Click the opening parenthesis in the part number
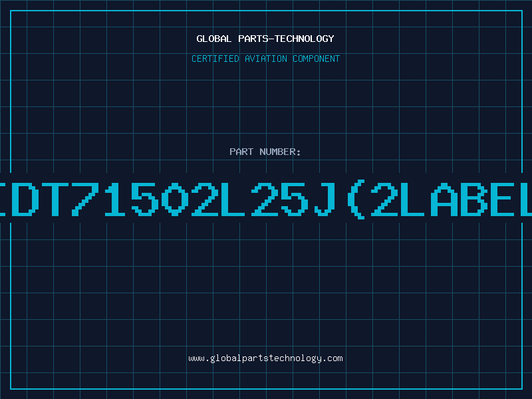This screenshot has width=532, height=399. tap(356, 199)
